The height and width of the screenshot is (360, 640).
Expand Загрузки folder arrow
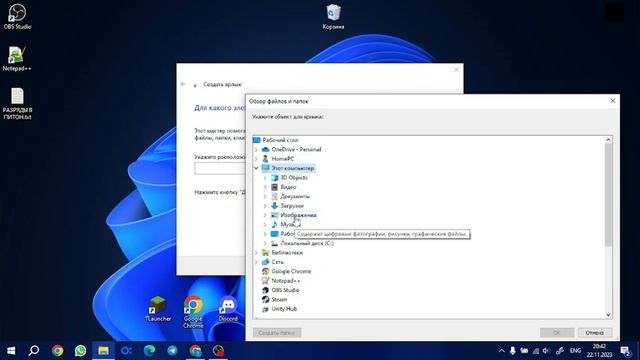pos(265,206)
